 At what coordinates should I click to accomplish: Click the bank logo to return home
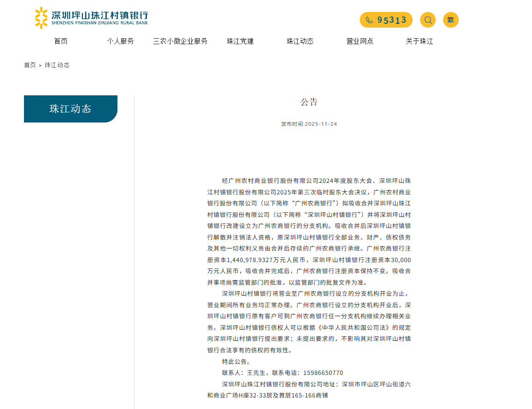click(x=91, y=18)
